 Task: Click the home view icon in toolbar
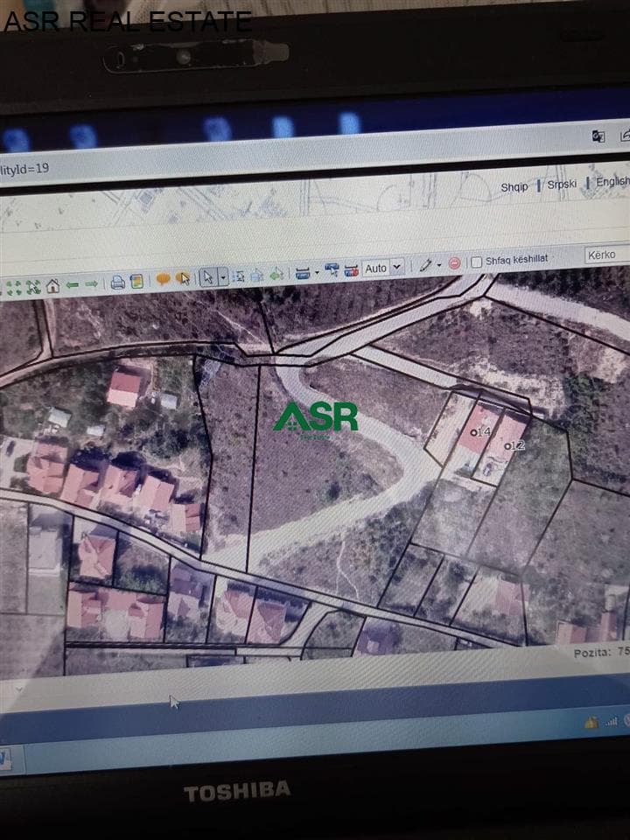click(x=52, y=286)
